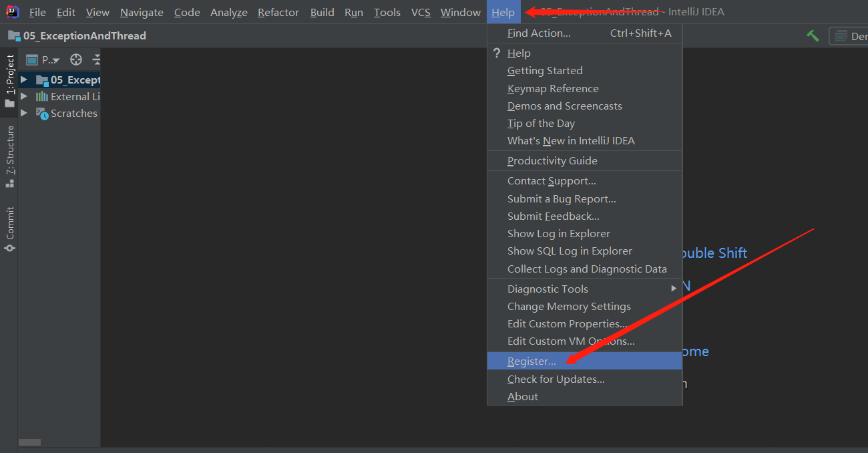Open the Run menu

click(354, 12)
